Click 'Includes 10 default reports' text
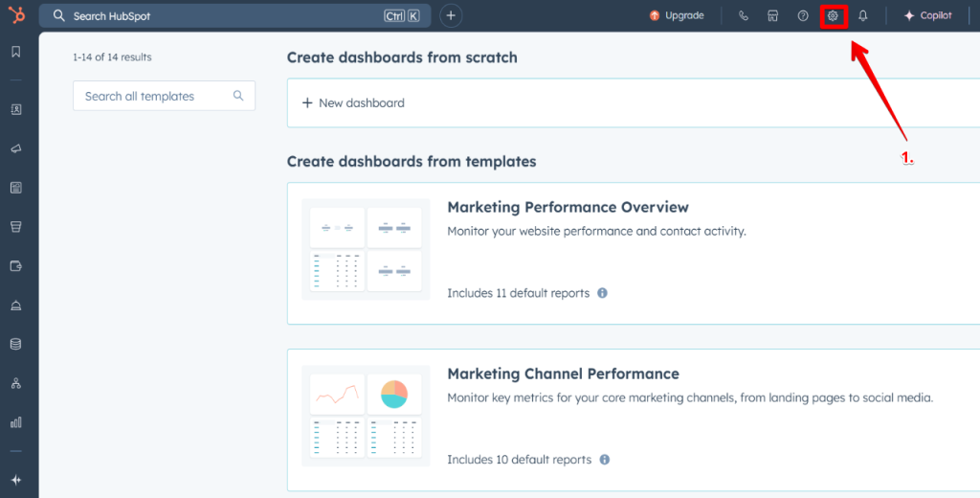Screen dimensions: 980x498 pyautogui.click(x=520, y=459)
